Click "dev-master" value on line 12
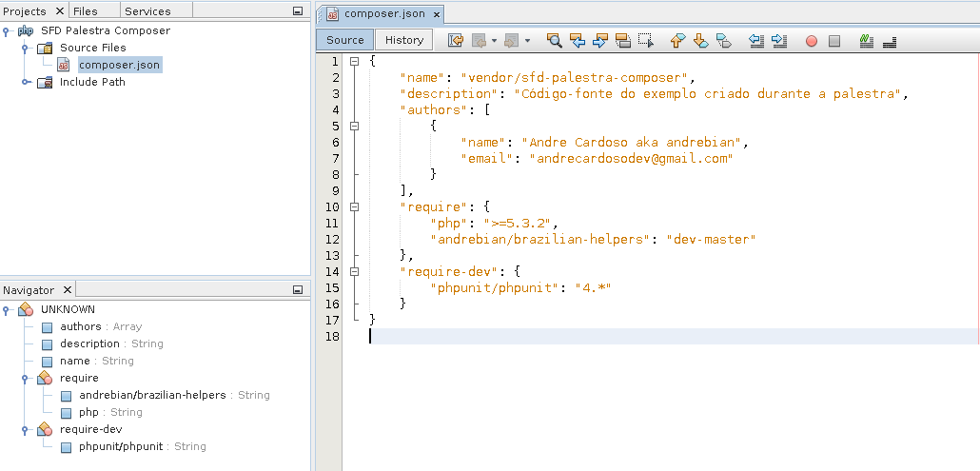Viewport: 980px width, 471px height. pyautogui.click(x=712, y=239)
